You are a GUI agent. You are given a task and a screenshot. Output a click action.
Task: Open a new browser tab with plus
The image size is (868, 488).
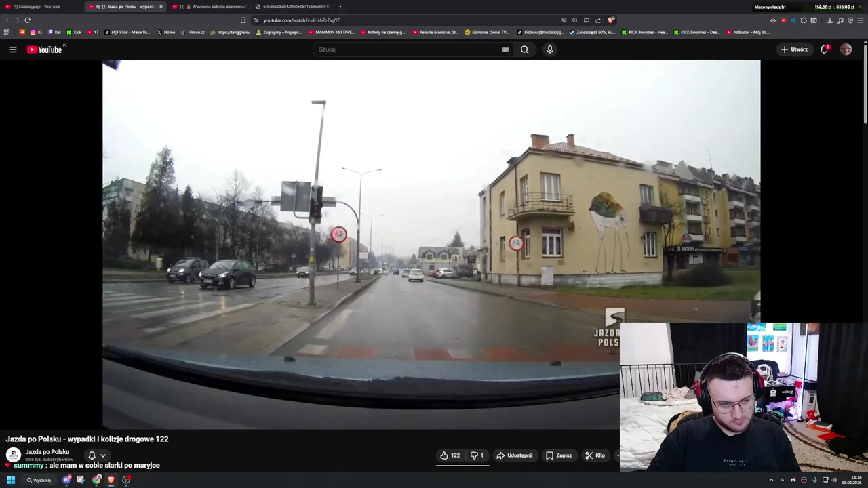pos(340,7)
